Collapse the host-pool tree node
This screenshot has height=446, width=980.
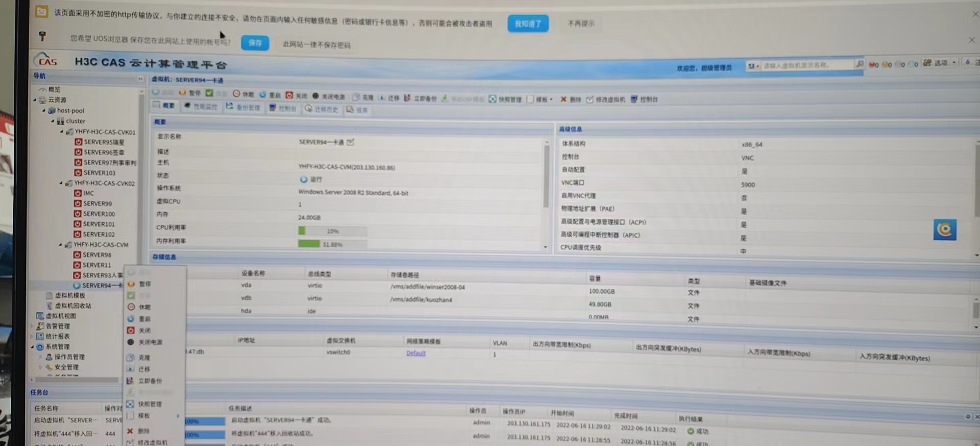point(44,110)
